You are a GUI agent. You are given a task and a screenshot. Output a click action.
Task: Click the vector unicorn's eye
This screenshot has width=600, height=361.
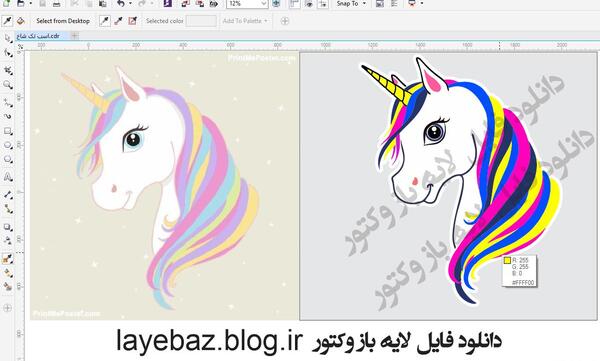click(434, 132)
